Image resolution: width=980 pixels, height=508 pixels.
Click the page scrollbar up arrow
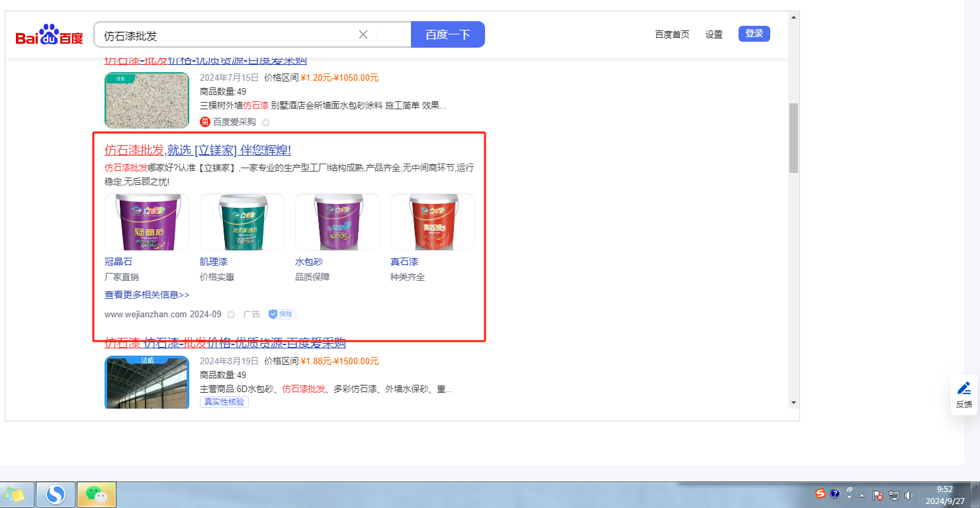tap(793, 16)
